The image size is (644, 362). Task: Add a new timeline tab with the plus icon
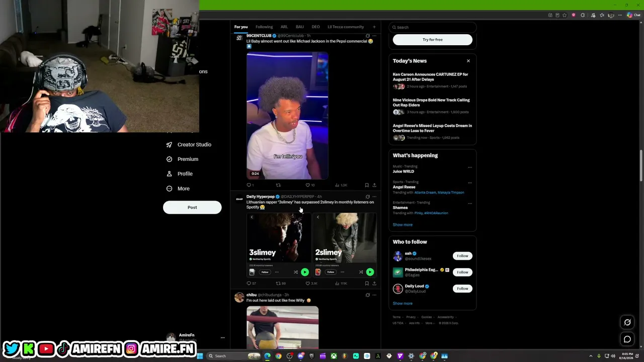click(x=374, y=27)
